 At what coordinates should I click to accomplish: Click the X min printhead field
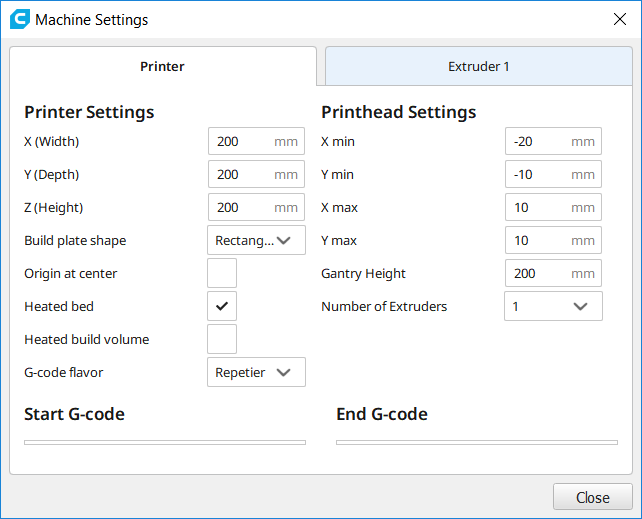coord(540,141)
